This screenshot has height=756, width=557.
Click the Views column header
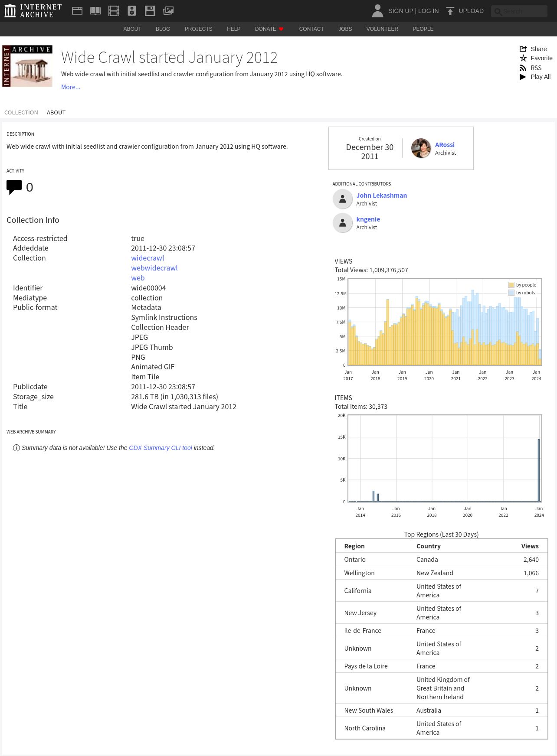tap(530, 546)
